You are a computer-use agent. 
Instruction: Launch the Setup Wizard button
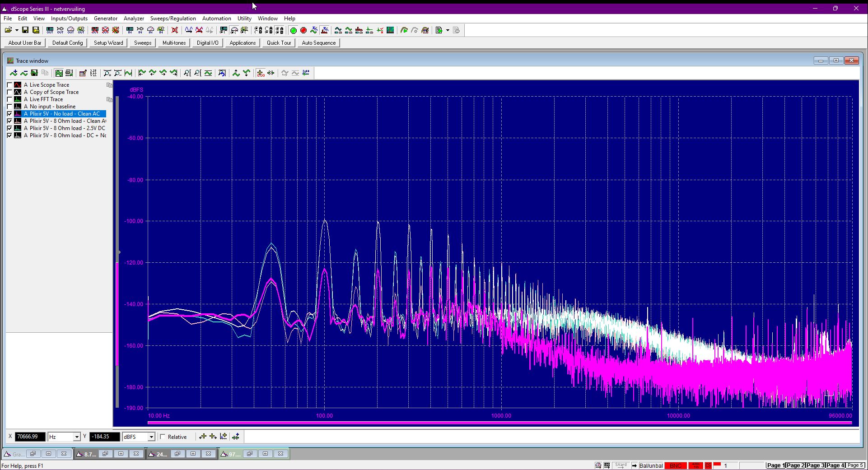(108, 43)
